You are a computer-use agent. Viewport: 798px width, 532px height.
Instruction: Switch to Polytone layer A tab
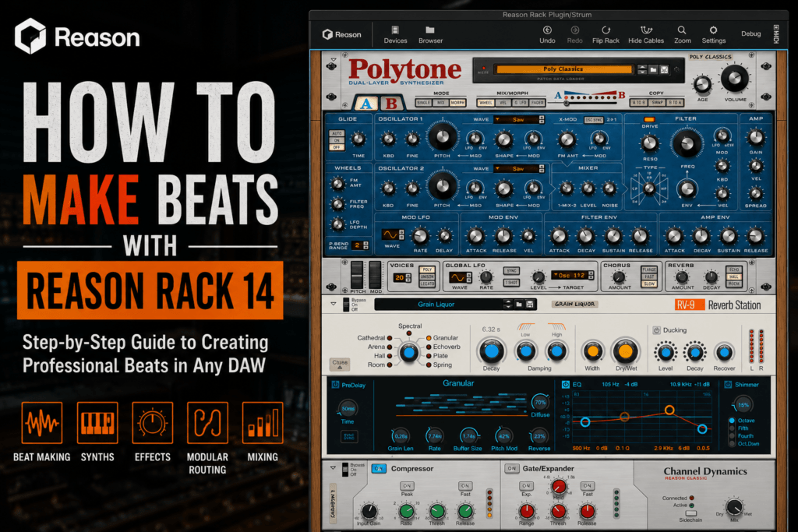[365, 104]
